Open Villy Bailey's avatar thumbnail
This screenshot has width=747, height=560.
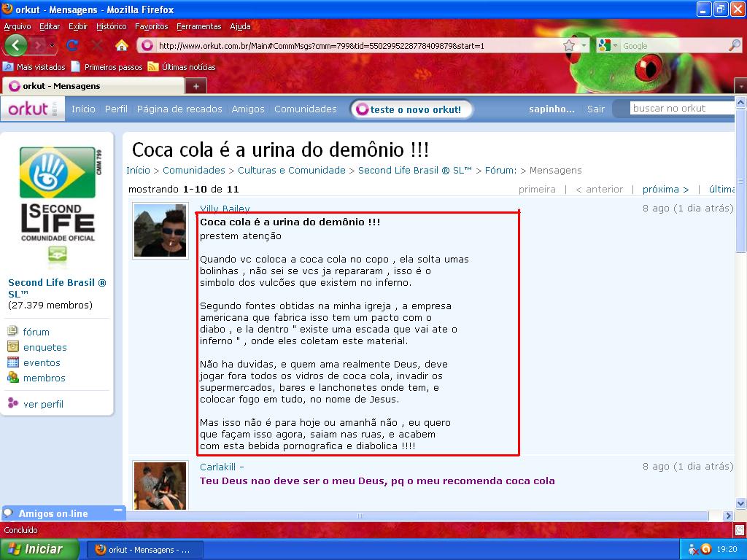pos(160,231)
